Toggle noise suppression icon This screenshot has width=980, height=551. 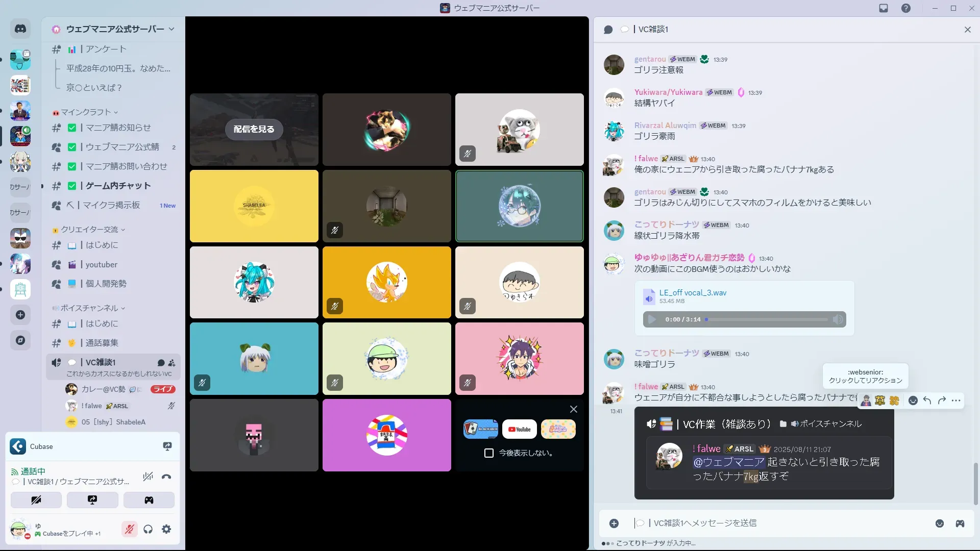point(148,477)
